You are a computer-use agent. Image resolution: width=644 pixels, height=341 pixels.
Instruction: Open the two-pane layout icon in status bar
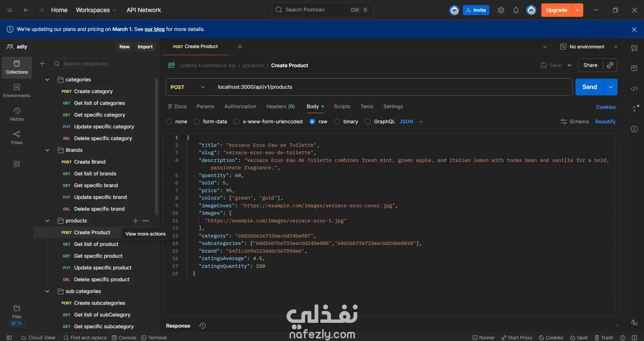point(634,338)
